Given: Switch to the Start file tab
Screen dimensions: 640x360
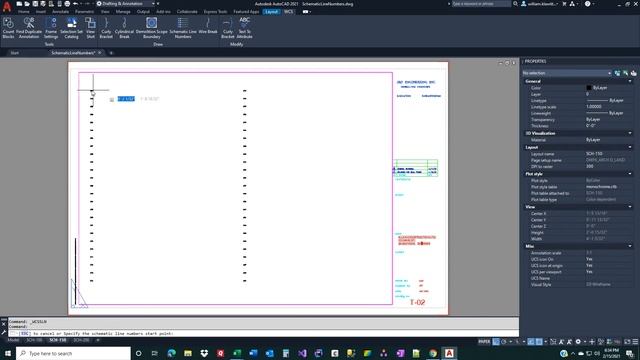Looking at the screenshot, I should tap(15, 53).
